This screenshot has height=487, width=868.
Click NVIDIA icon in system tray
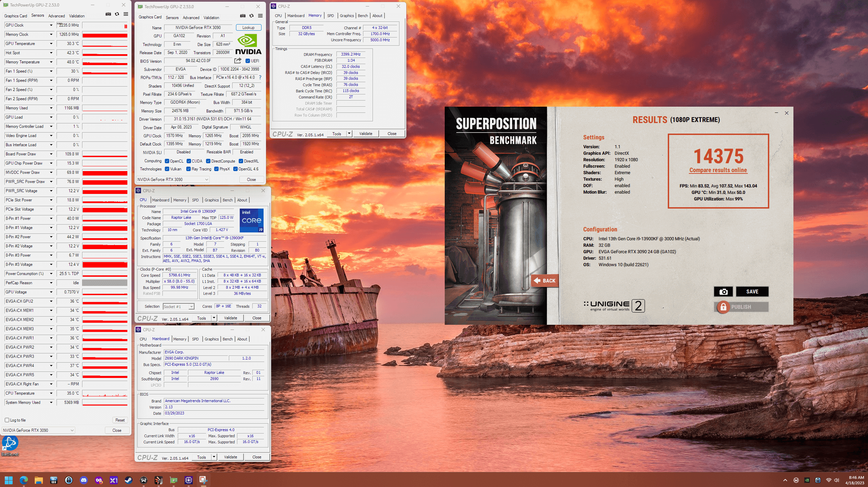tap(807, 480)
